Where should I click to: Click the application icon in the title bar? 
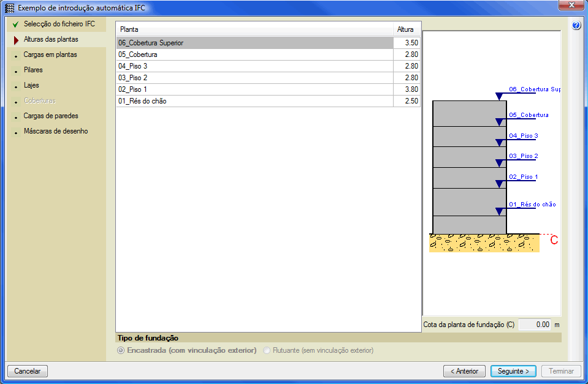(x=9, y=8)
